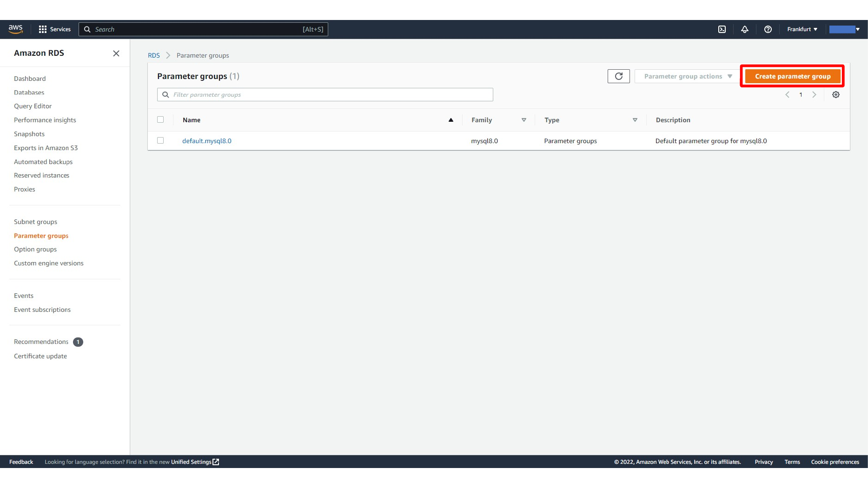The height and width of the screenshot is (488, 868).
Task: Click the Description column header
Action: pos(673,120)
